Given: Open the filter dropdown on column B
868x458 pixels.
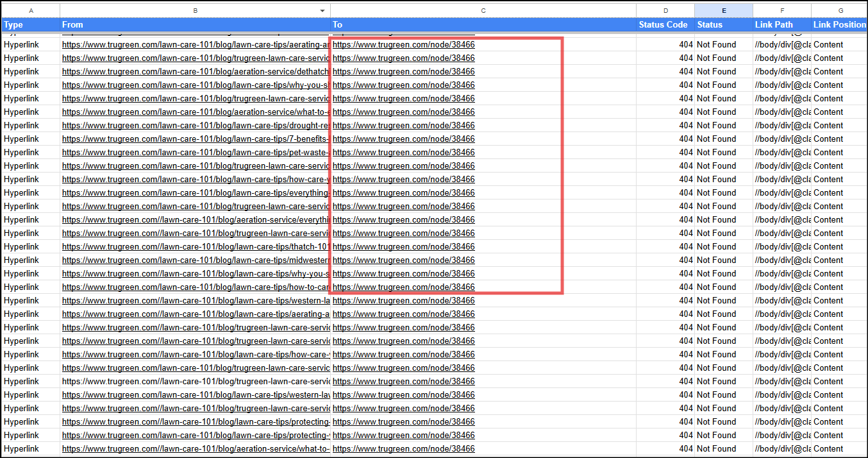Looking at the screenshot, I should tap(322, 10).
